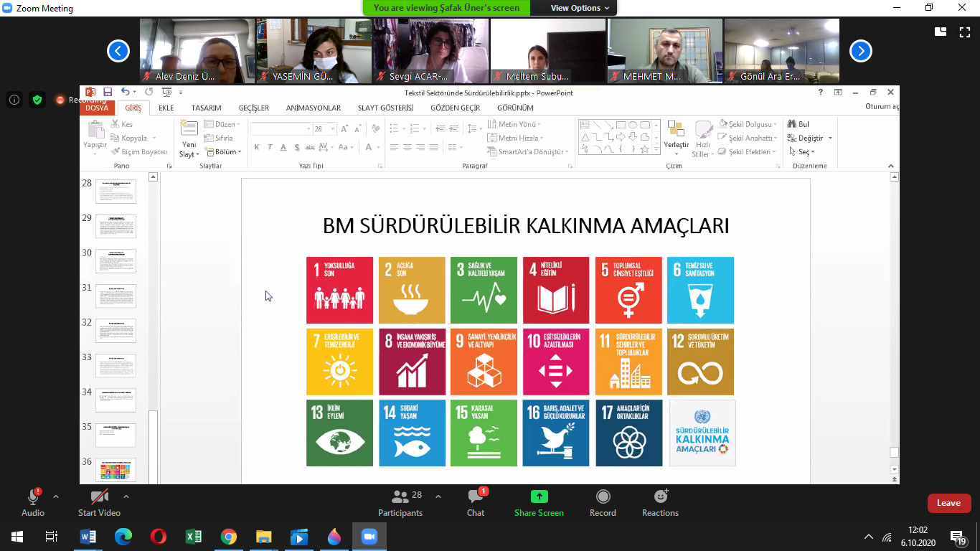The width and height of the screenshot is (980, 551).
Task: Toggle underline A formatting button
Action: pos(284,147)
